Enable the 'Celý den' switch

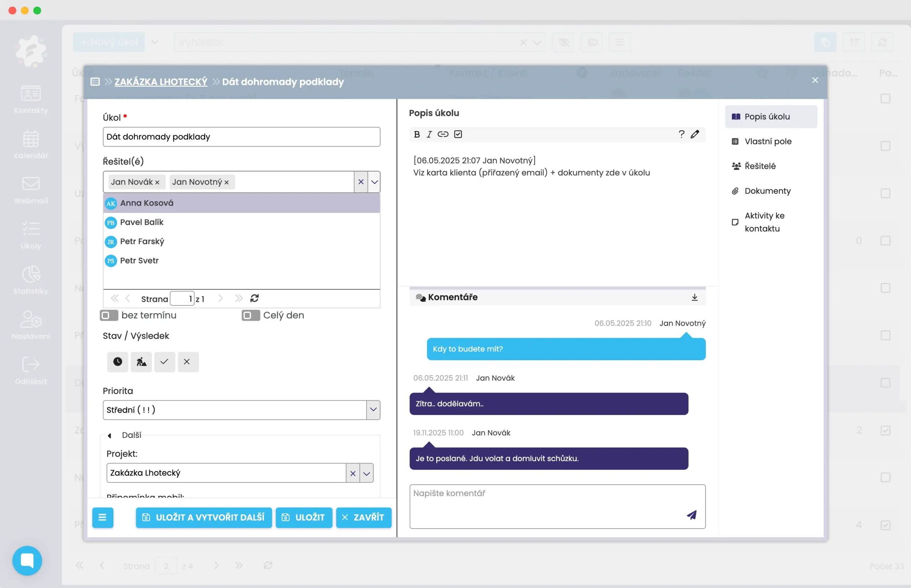tap(251, 315)
